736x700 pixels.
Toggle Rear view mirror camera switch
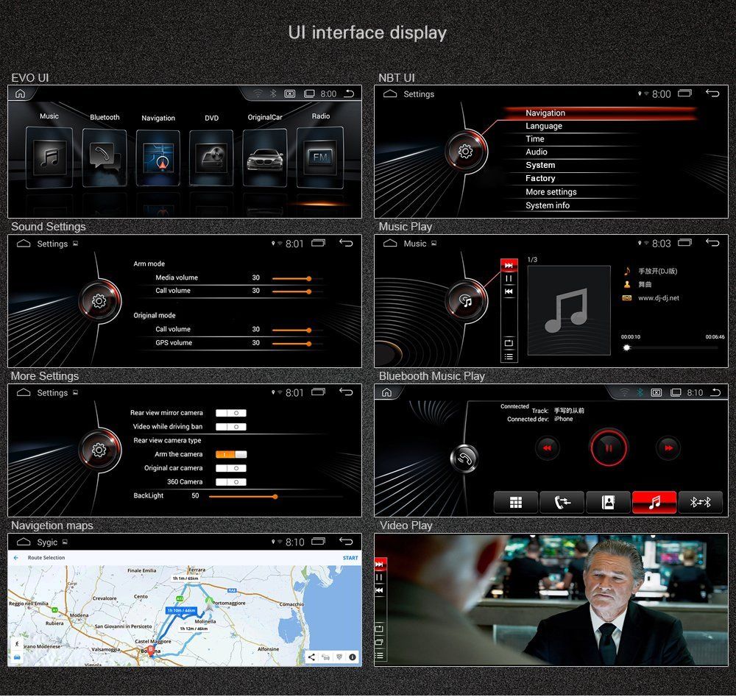pyautogui.click(x=231, y=413)
